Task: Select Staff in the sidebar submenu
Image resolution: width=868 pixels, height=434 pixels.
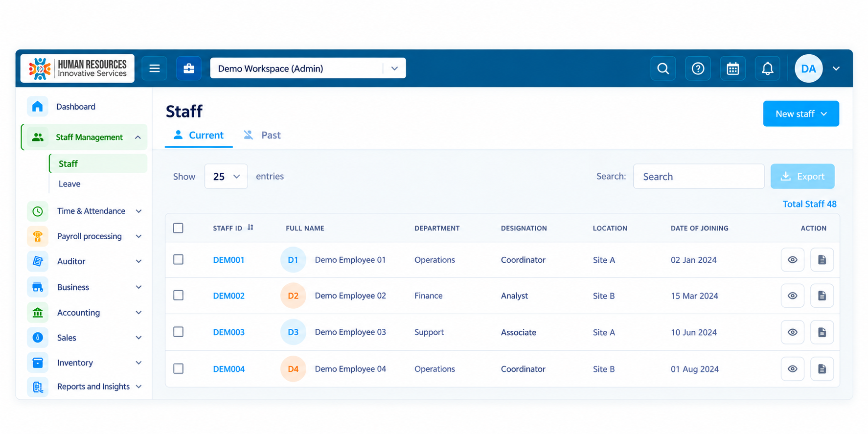Action: click(98, 163)
